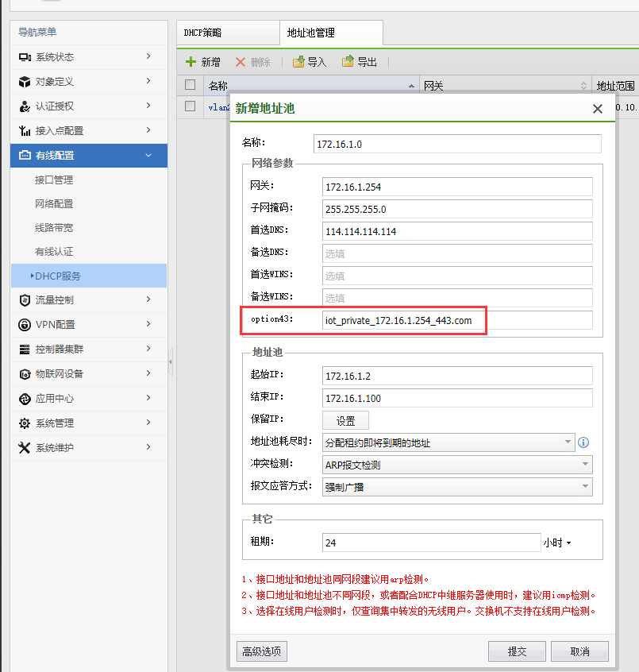Sort by the 名称 column arrow

click(412, 86)
